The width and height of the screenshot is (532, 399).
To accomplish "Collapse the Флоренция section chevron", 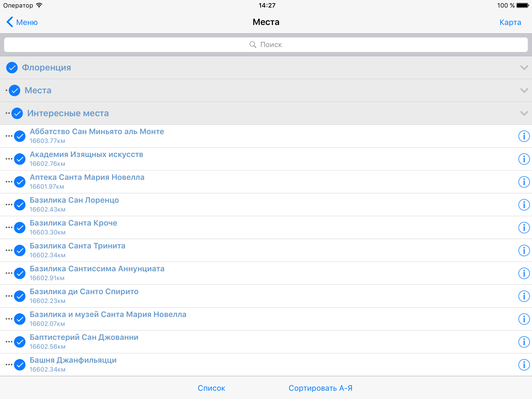I will click(x=524, y=68).
